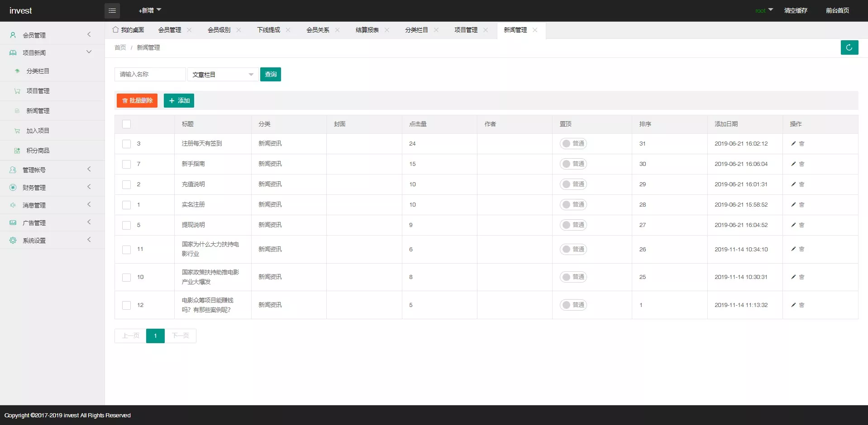The height and width of the screenshot is (425, 868).
Task: Click the 批量删除 button
Action: [x=137, y=101]
